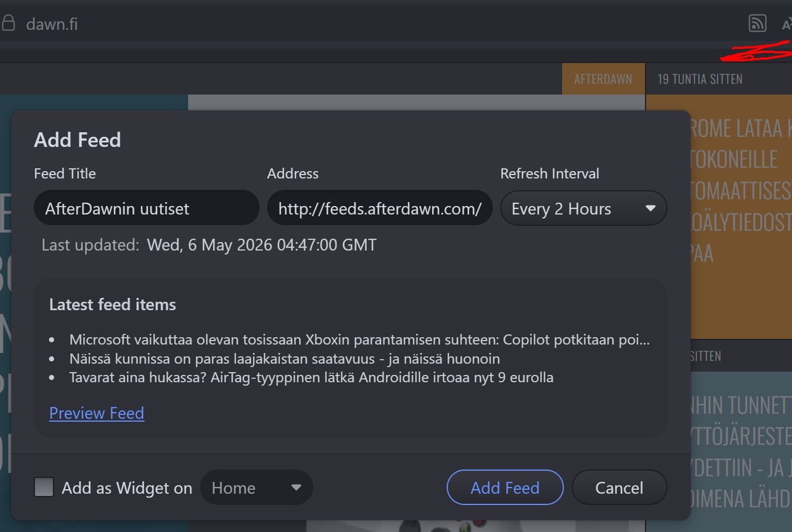The image size is (792, 532).
Task: Click the Microsoft Xbox Copilot feed item
Action: pyautogui.click(x=359, y=339)
